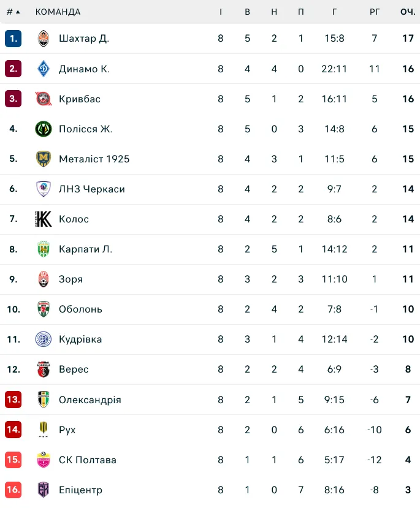Sort standings by the РГ goal difference header

point(375,12)
